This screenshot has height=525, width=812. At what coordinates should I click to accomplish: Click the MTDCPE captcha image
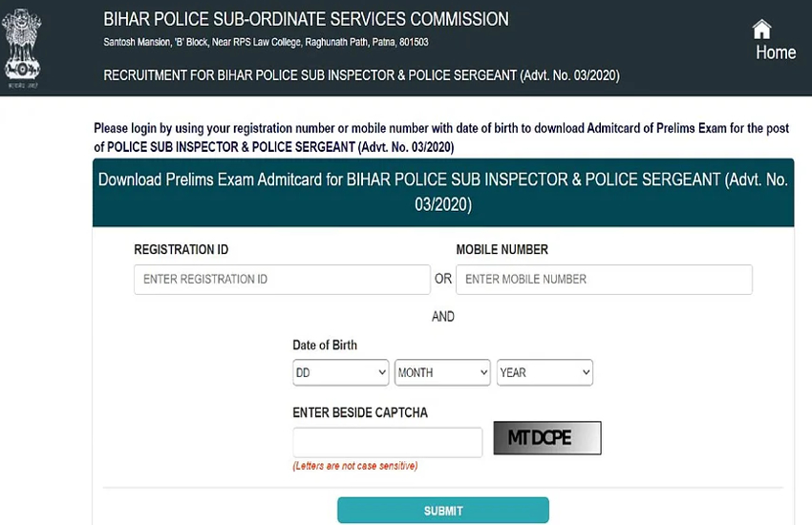pos(547,439)
